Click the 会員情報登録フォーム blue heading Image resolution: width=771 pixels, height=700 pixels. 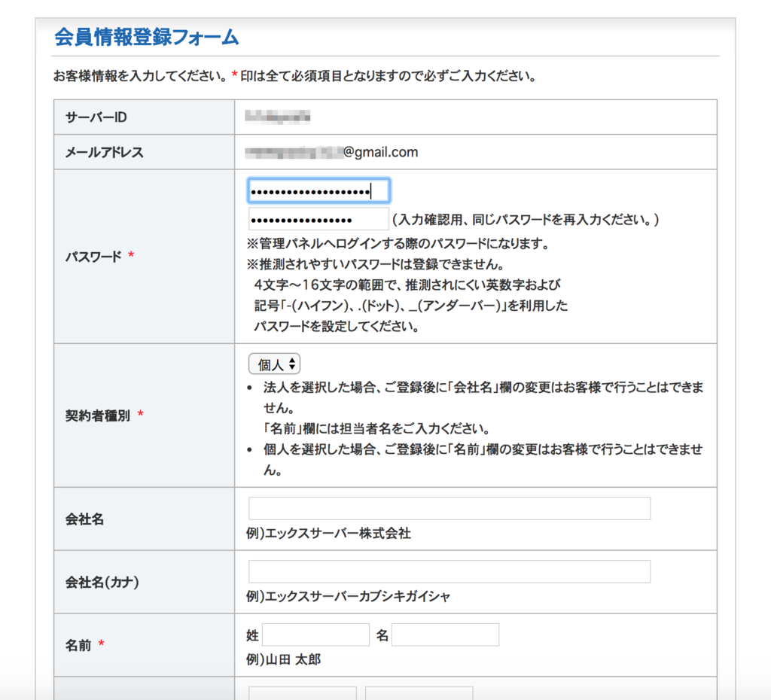(145, 38)
